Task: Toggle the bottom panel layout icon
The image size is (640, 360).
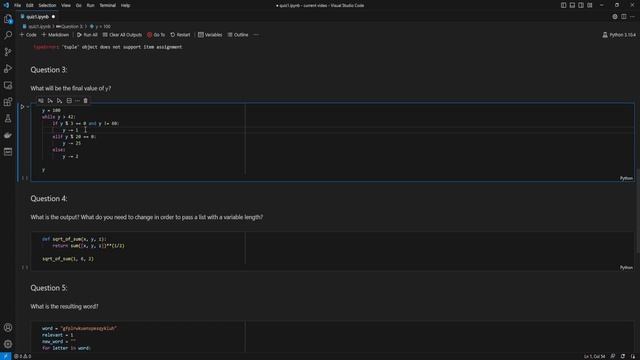Action: pyautogui.click(x=572, y=5)
